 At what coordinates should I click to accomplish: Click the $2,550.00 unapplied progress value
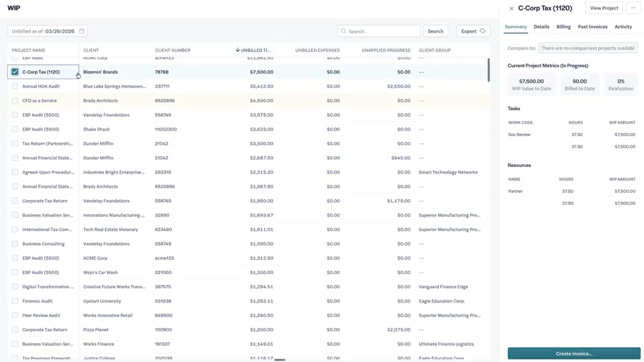399,87
